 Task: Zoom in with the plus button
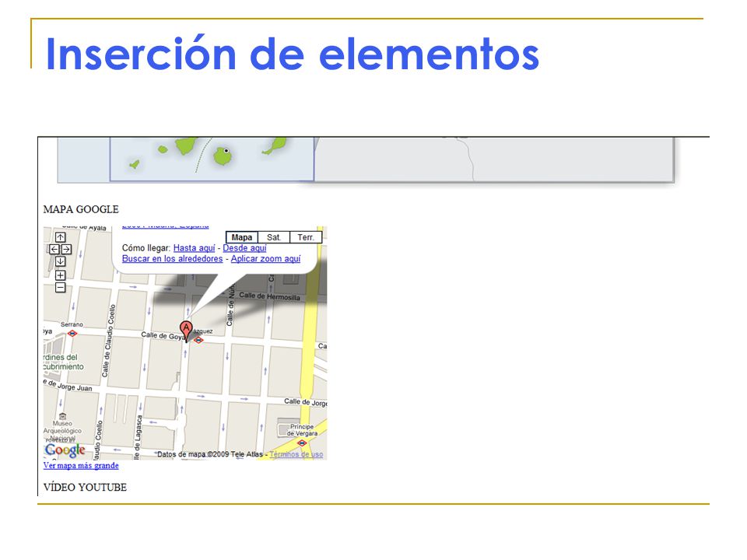pos(61,275)
